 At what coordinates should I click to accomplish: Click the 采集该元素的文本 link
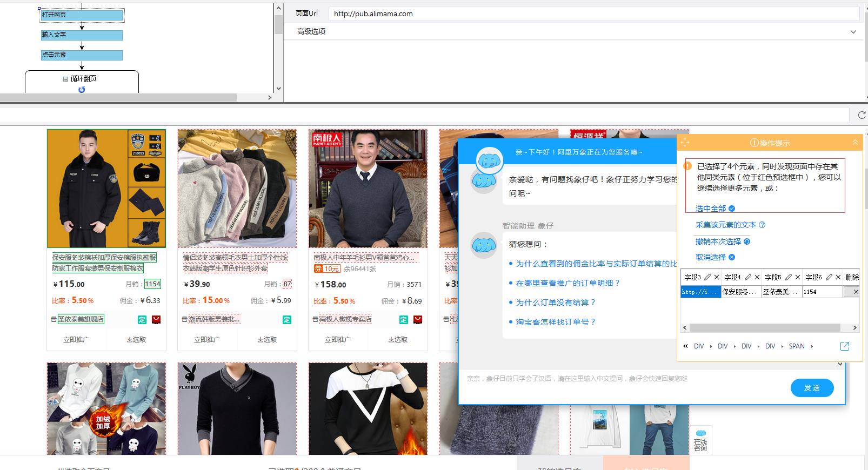(726, 225)
